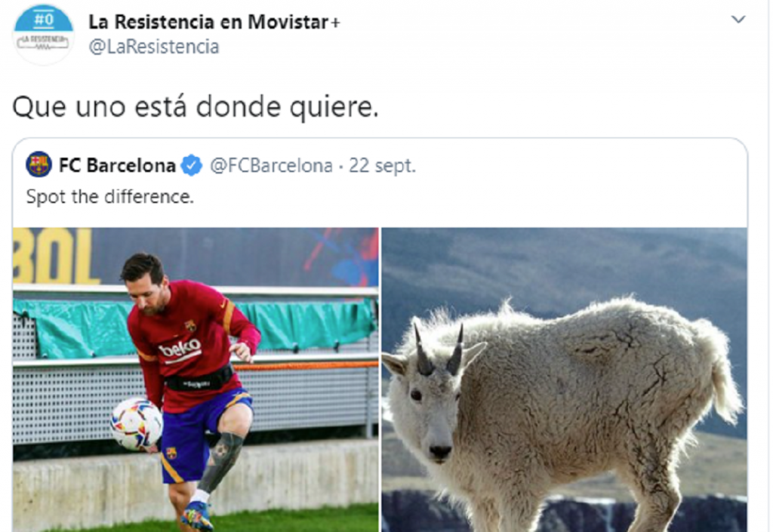
Task: Click the #0 logo in avatar
Action: (x=43, y=19)
